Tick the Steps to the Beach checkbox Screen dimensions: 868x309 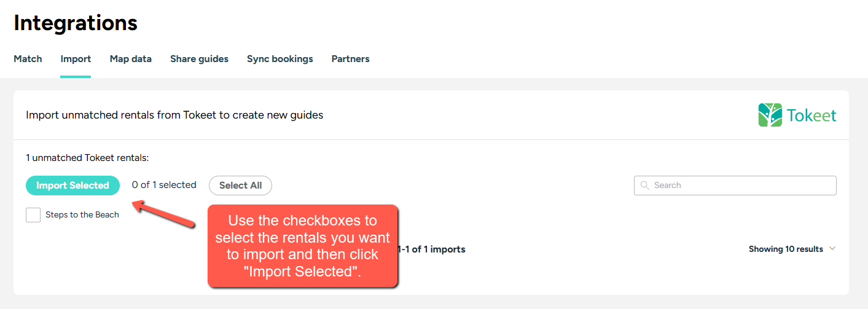[33, 215]
